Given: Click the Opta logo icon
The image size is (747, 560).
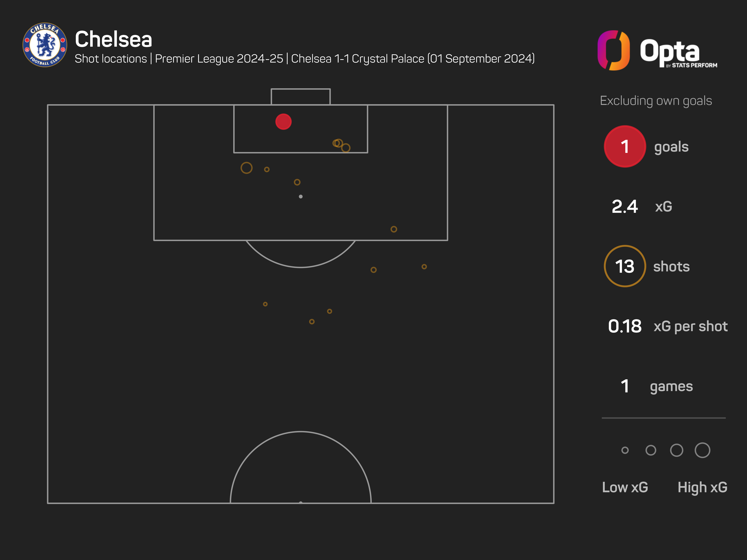Looking at the screenshot, I should pyautogui.click(x=613, y=50).
